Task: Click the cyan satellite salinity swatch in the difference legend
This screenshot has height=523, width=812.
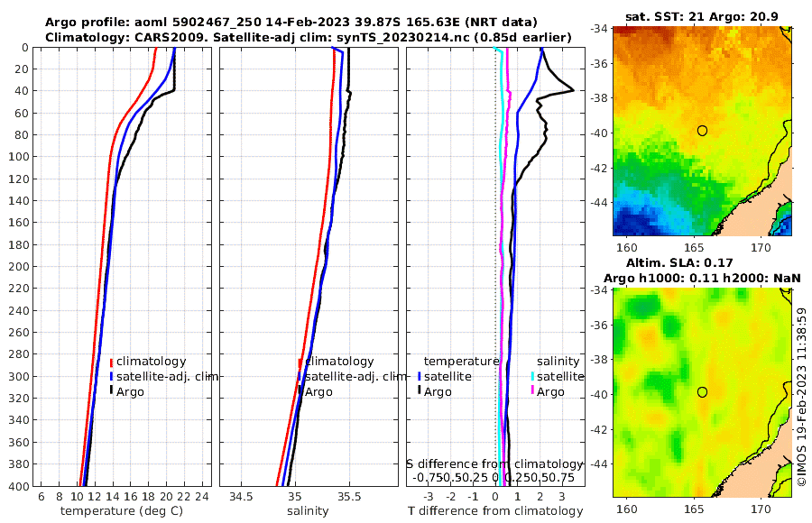Action: click(533, 377)
